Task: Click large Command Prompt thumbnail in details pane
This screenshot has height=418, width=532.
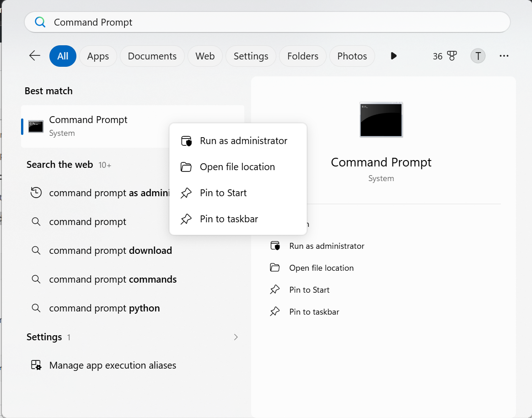Action: tap(381, 120)
